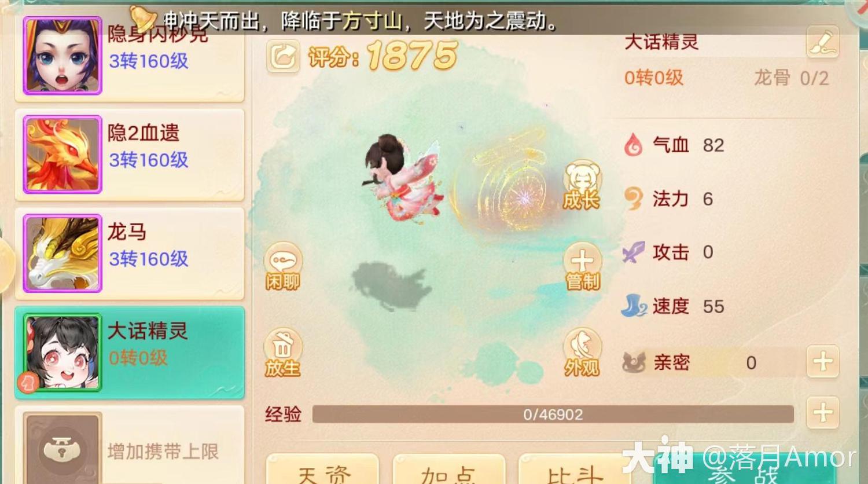The width and height of the screenshot is (868, 484).
Task: Click the 放生 release icon
Action: (x=283, y=353)
